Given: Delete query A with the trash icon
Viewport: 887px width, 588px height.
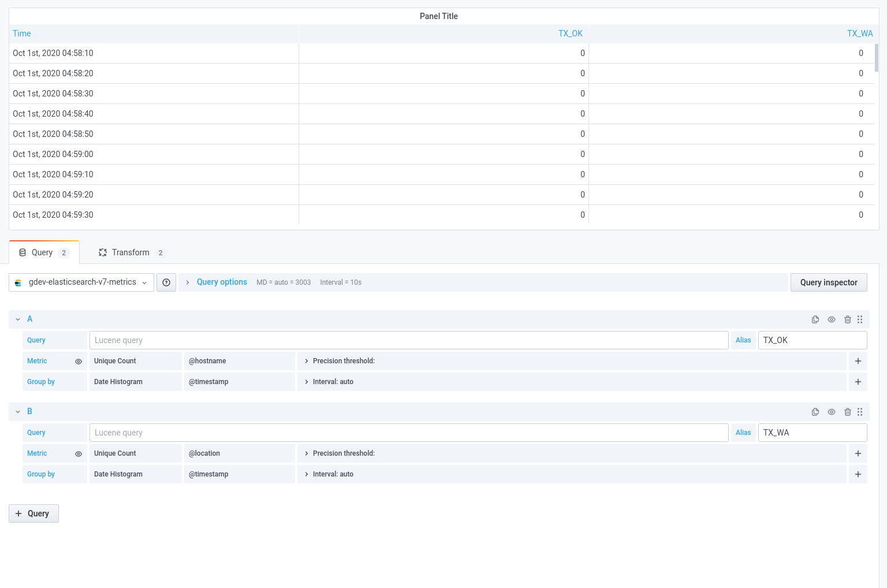Looking at the screenshot, I should click(x=848, y=319).
